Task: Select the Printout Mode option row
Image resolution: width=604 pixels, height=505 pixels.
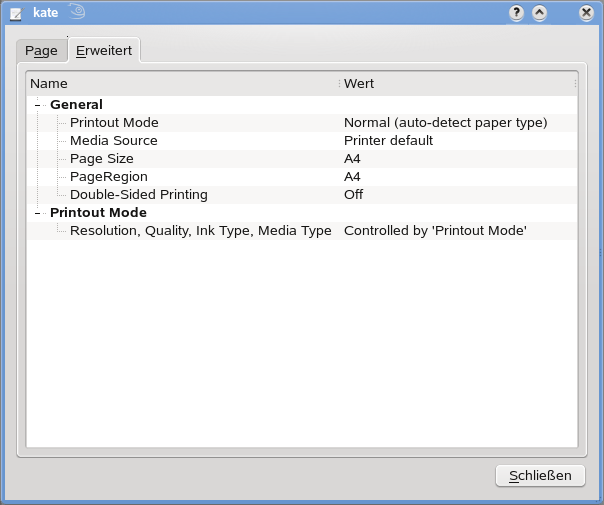Action: pyautogui.click(x=302, y=123)
